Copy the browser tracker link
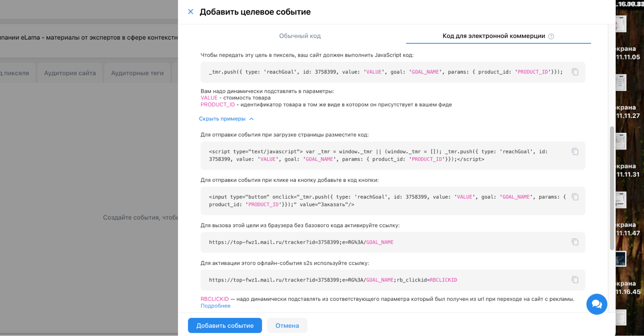This screenshot has width=644, height=336. 575,242
